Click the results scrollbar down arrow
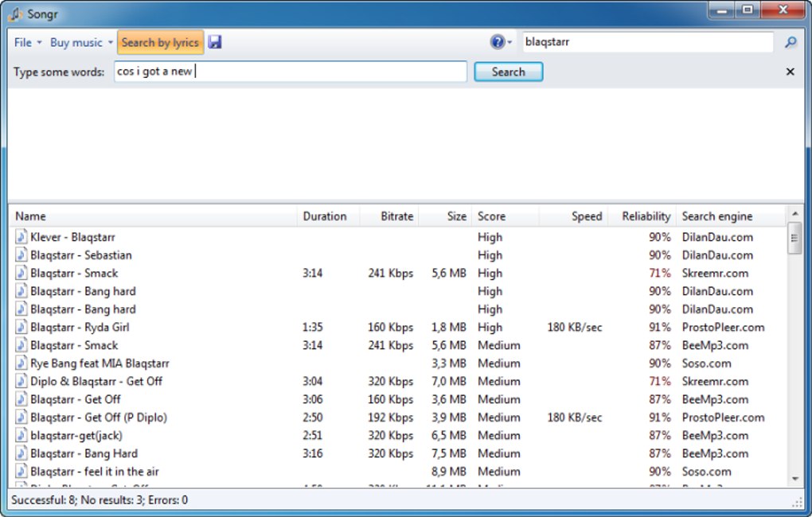The height and width of the screenshot is (517, 812). [795, 480]
